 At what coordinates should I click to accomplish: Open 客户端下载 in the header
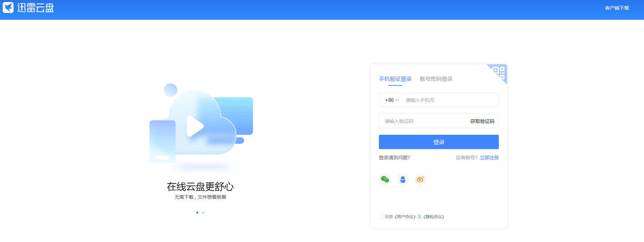coord(617,8)
